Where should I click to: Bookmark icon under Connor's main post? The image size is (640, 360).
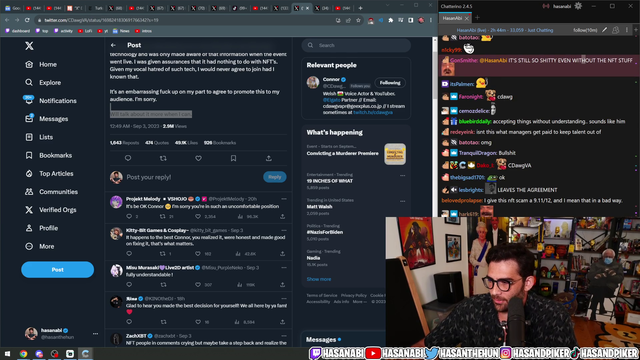coord(233,158)
